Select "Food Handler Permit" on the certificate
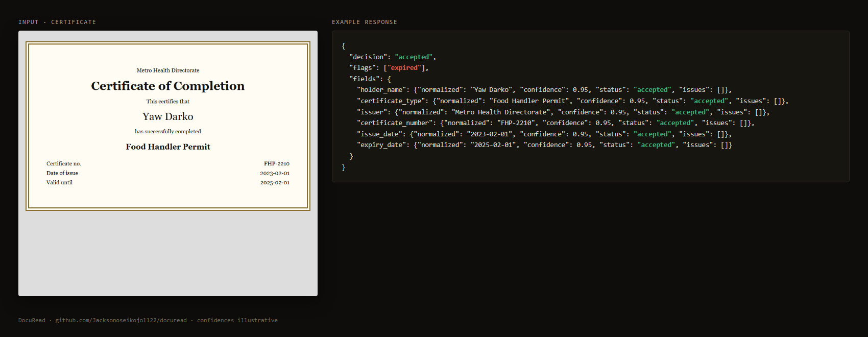Screen dimensions: 868x337 tap(168, 147)
